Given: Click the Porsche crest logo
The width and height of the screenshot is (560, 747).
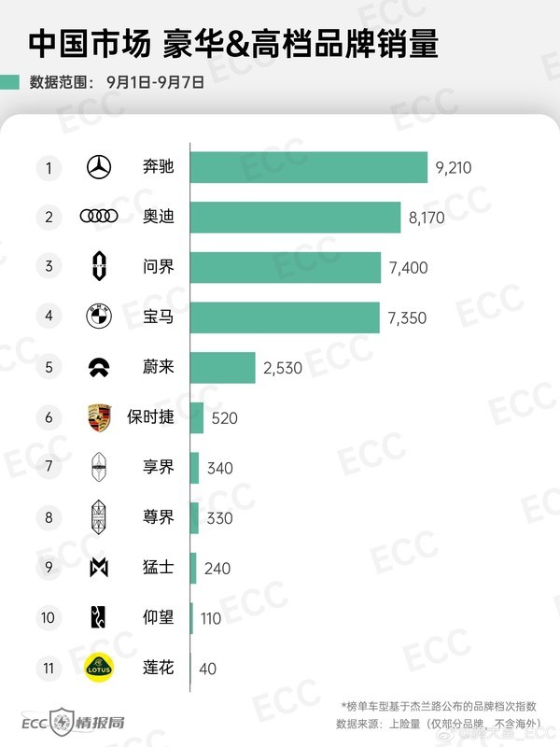Looking at the screenshot, I should [99, 417].
